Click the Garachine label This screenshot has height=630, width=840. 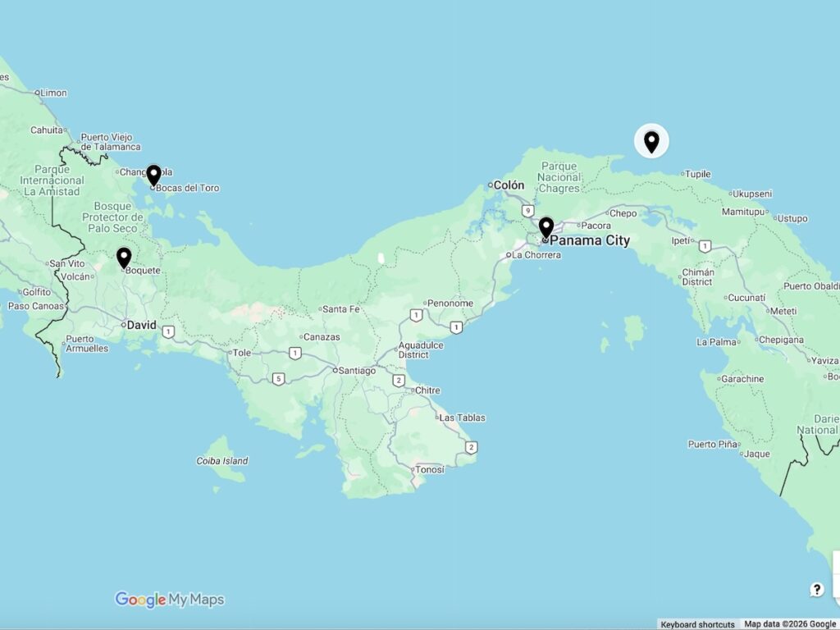pyautogui.click(x=742, y=379)
